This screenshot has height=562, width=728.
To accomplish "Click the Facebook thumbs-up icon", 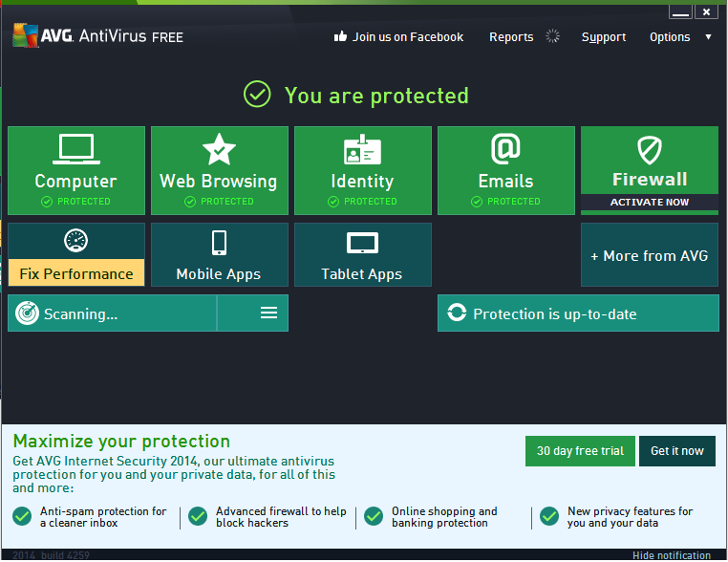I will (340, 36).
